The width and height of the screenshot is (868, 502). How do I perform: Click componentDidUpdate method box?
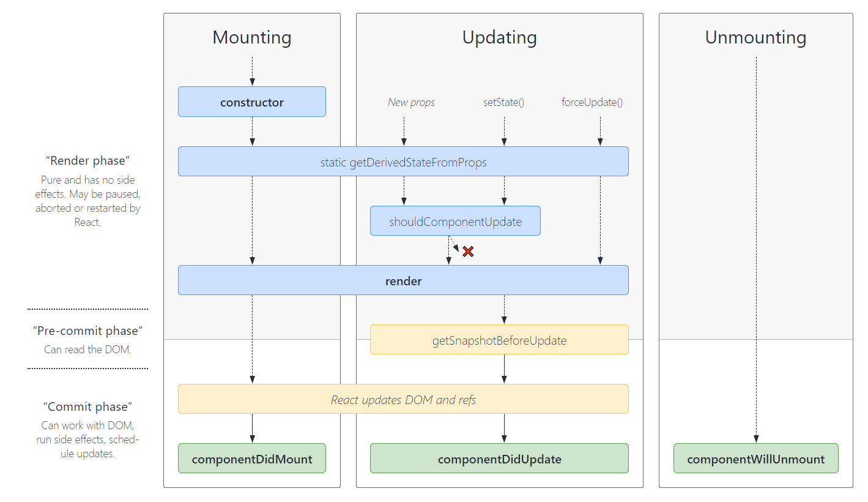tap(499, 459)
